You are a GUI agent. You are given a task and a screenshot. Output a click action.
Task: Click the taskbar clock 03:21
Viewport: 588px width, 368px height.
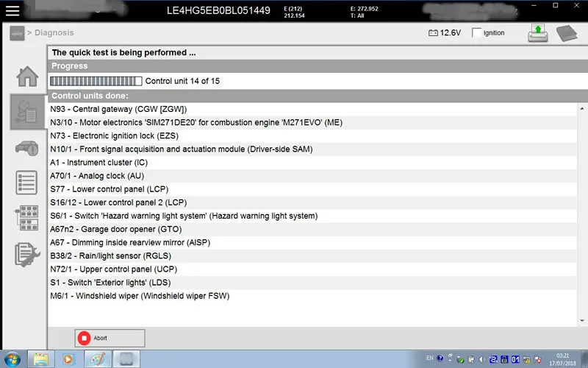click(562, 355)
